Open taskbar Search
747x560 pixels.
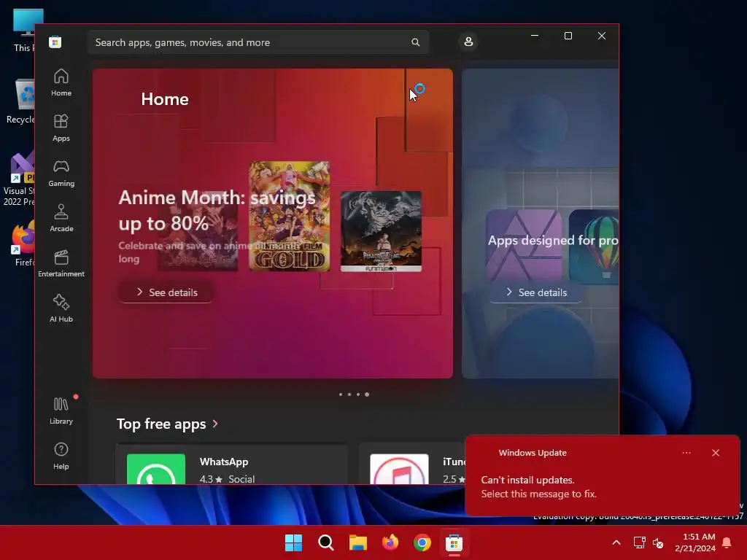(326, 542)
